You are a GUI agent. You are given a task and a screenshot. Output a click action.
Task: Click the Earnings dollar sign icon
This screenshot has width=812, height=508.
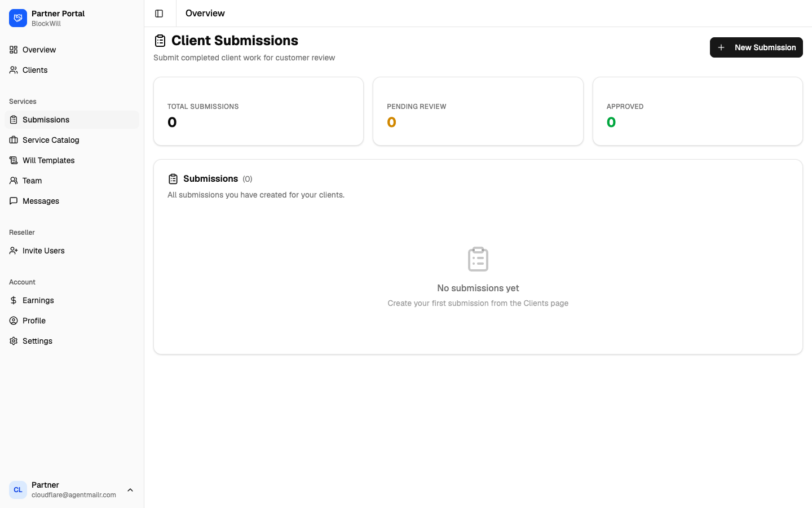point(14,300)
